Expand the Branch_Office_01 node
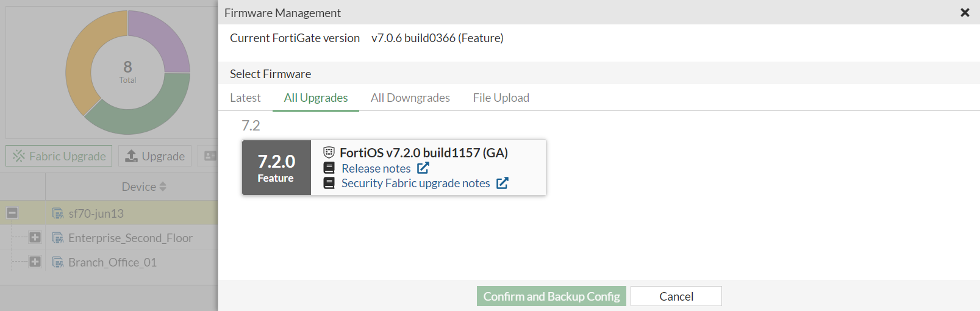Screen dimensions: 980x311 point(35,262)
